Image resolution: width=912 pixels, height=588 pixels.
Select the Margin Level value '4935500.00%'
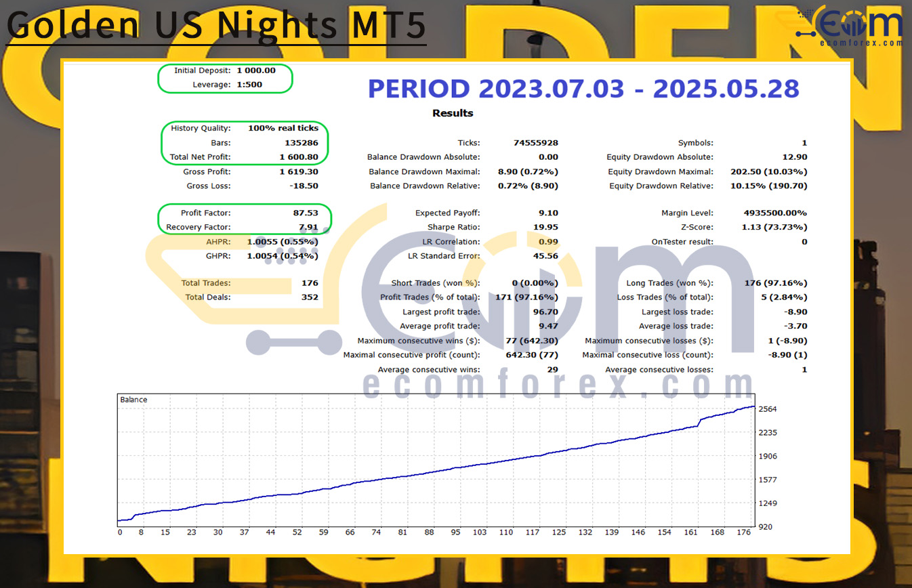click(x=776, y=213)
